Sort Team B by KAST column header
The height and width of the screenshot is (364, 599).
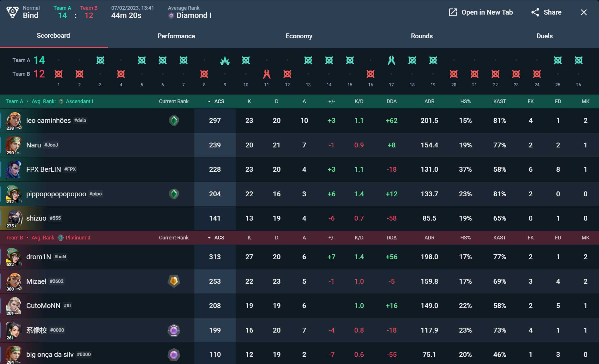coord(500,238)
